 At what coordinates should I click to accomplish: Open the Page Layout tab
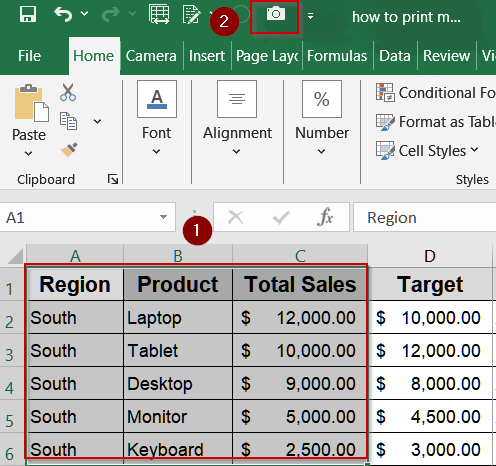pyautogui.click(x=267, y=56)
